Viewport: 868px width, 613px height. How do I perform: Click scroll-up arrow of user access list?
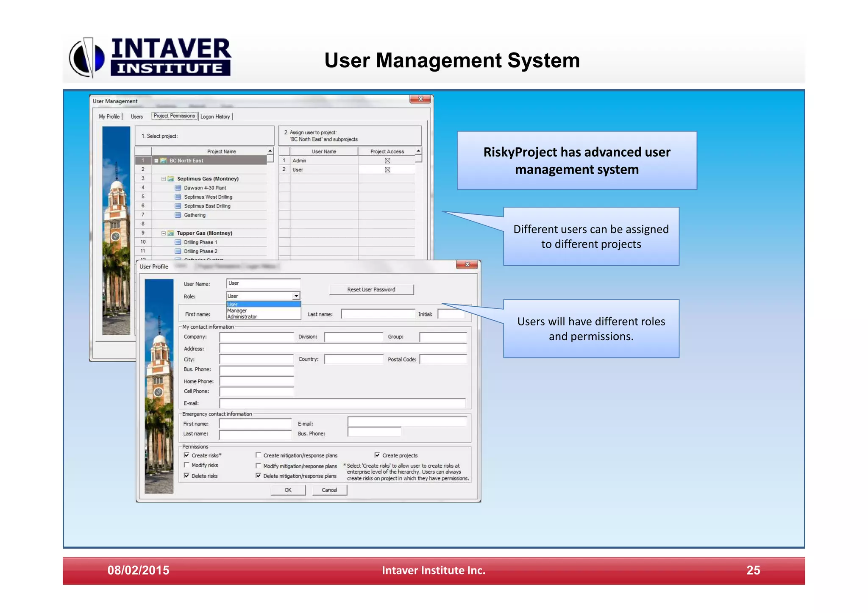(x=418, y=151)
